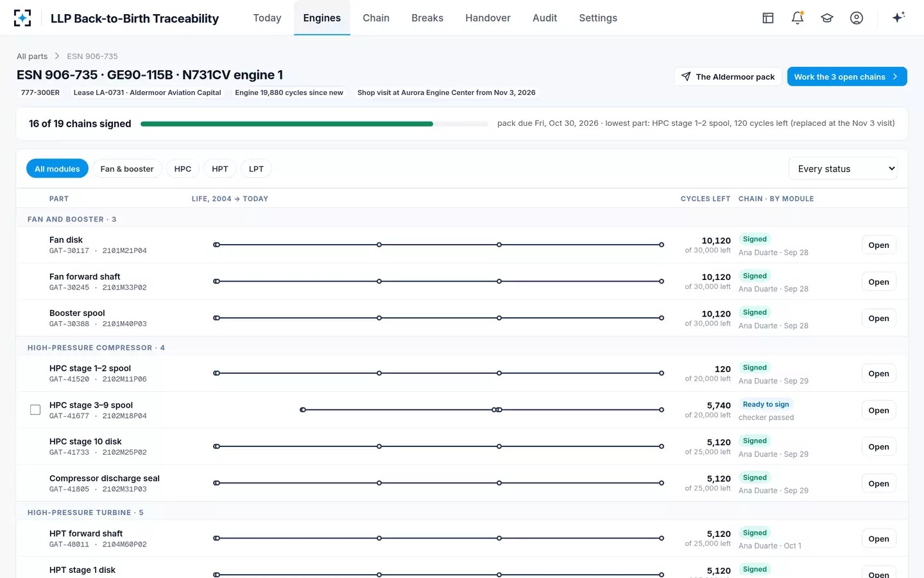The height and width of the screenshot is (578, 924).
Task: Open the graduation cap help icon
Action: [x=827, y=18]
